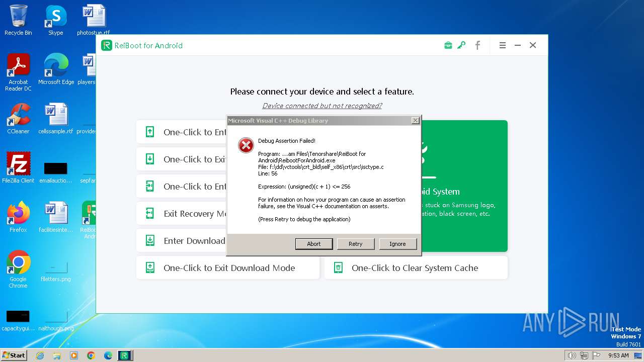Open Chrome from the taskbar

pos(91,355)
